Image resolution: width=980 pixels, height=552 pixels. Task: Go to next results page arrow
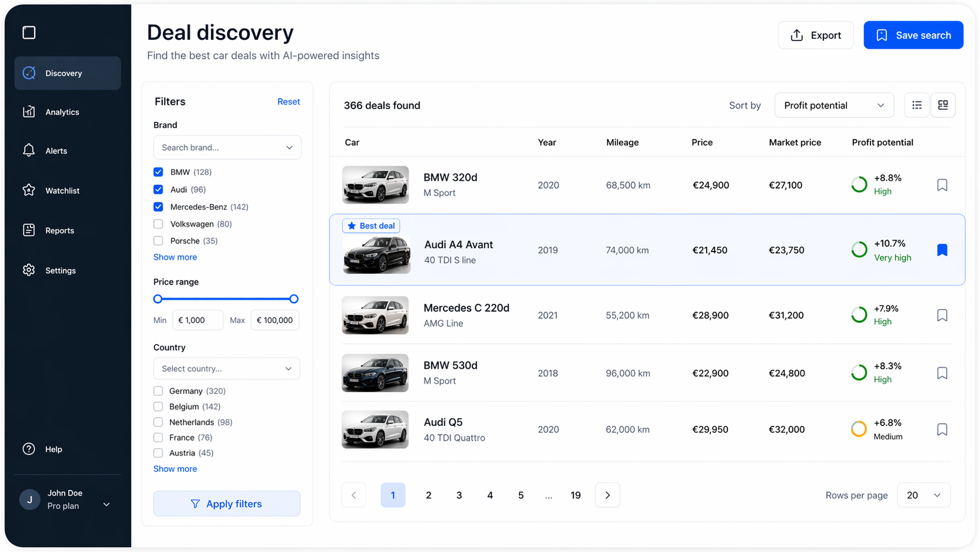[x=607, y=495]
